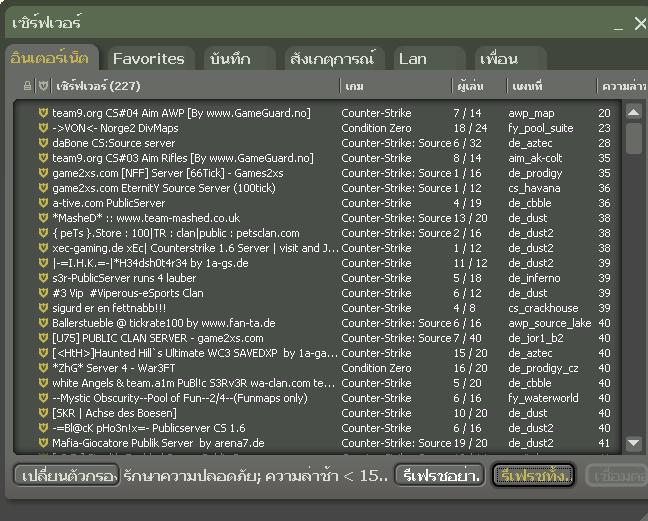Click shield icon beside game2xs.com EternitY Source Server
Image resolution: width=648 pixels, height=521 pixels.
coord(43,188)
